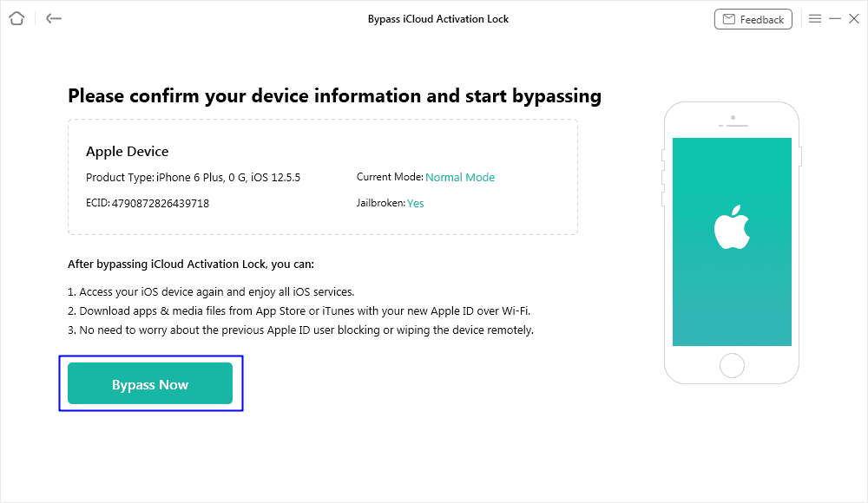Click the Bypass iCloud Activation Lock title
868x503 pixels.
437,19
